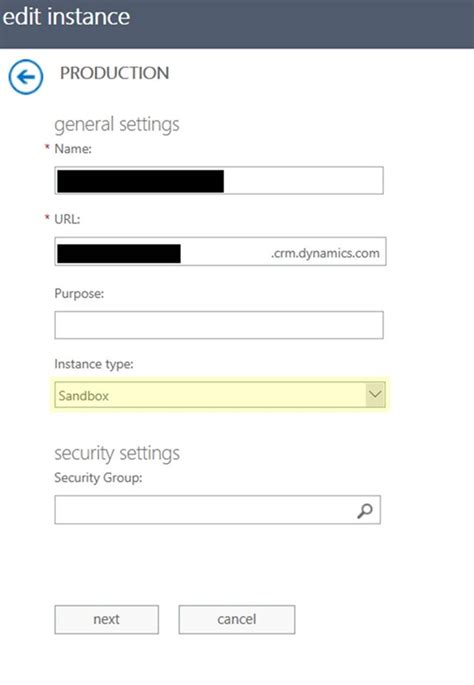Image resolution: width=474 pixels, height=685 pixels.
Task: Select the Sandbox instance type combo box
Action: point(220,395)
